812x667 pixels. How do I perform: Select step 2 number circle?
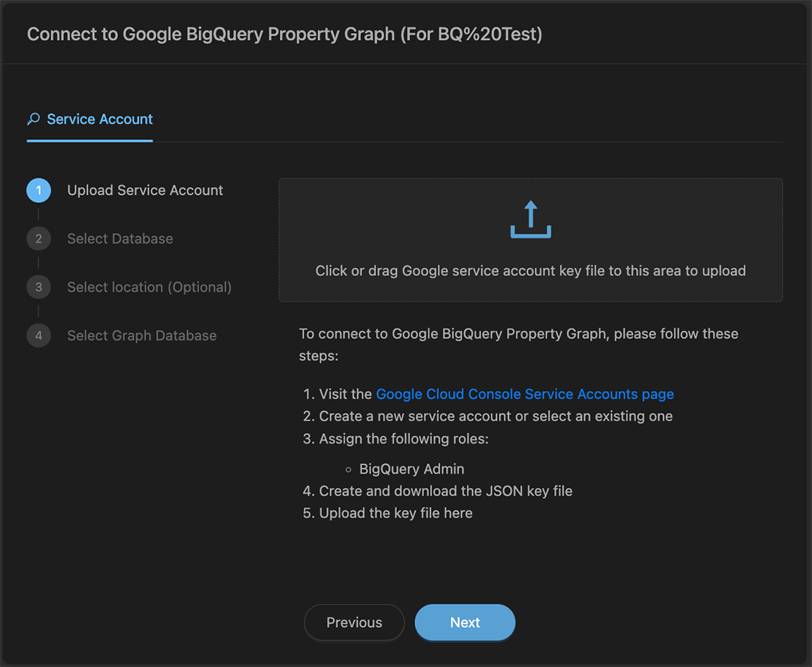pos(39,238)
